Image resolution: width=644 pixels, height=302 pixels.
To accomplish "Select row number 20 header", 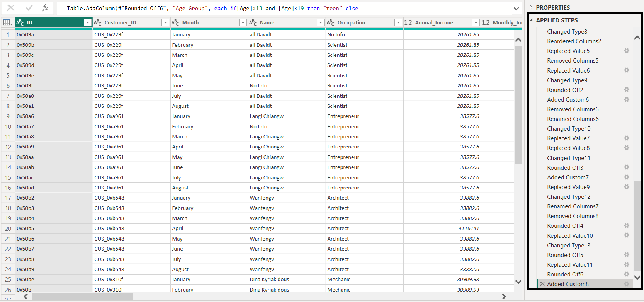I will [x=8, y=229].
